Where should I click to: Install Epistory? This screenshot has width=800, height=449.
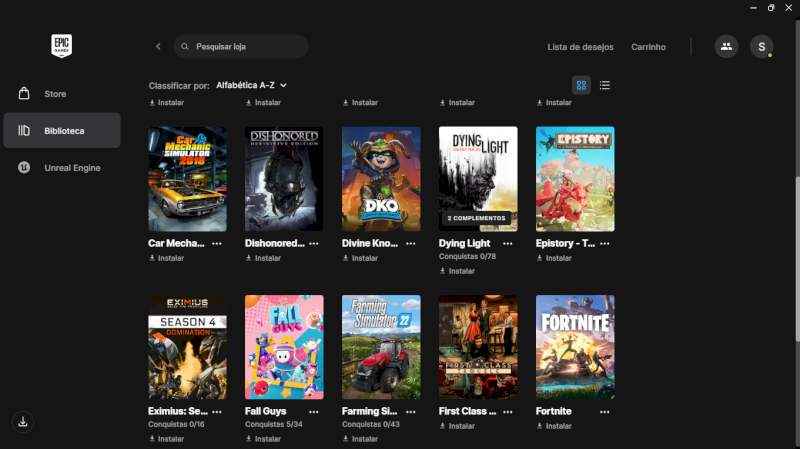coord(554,258)
